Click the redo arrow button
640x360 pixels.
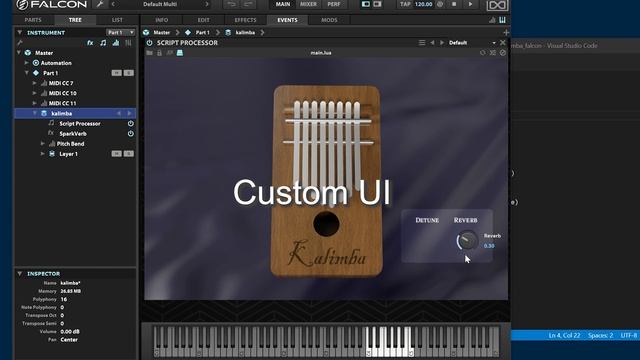(248, 4)
